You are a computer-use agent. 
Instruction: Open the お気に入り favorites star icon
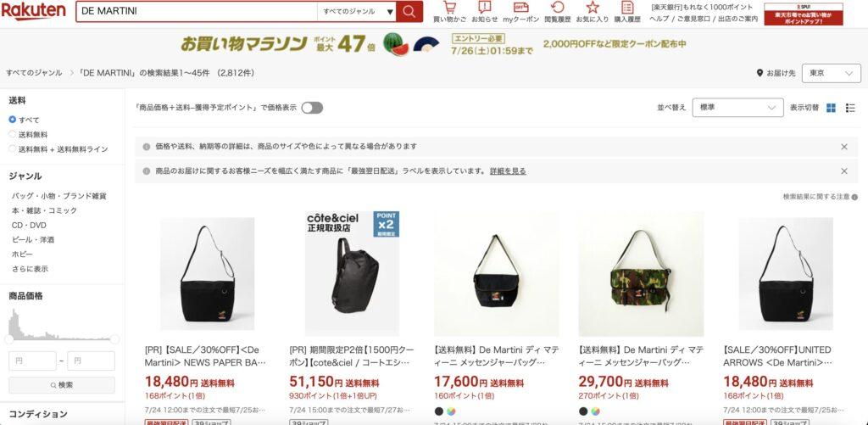[x=593, y=8]
